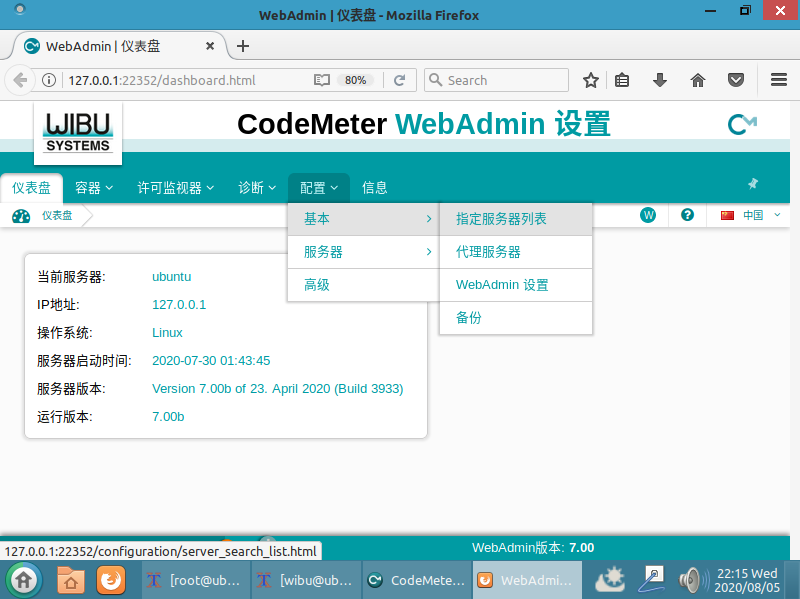Click the Linux operating system value

coord(167,333)
